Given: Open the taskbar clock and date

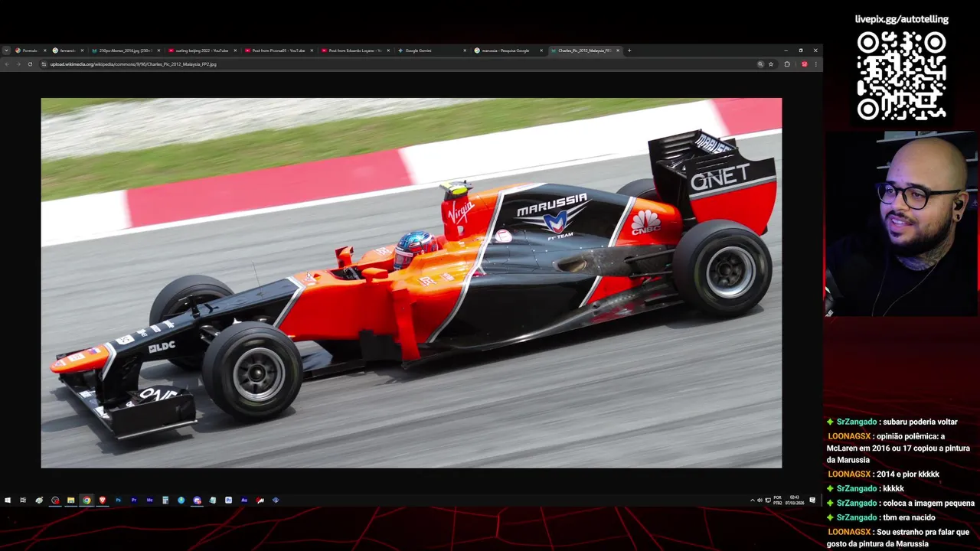Looking at the screenshot, I should coord(795,500).
